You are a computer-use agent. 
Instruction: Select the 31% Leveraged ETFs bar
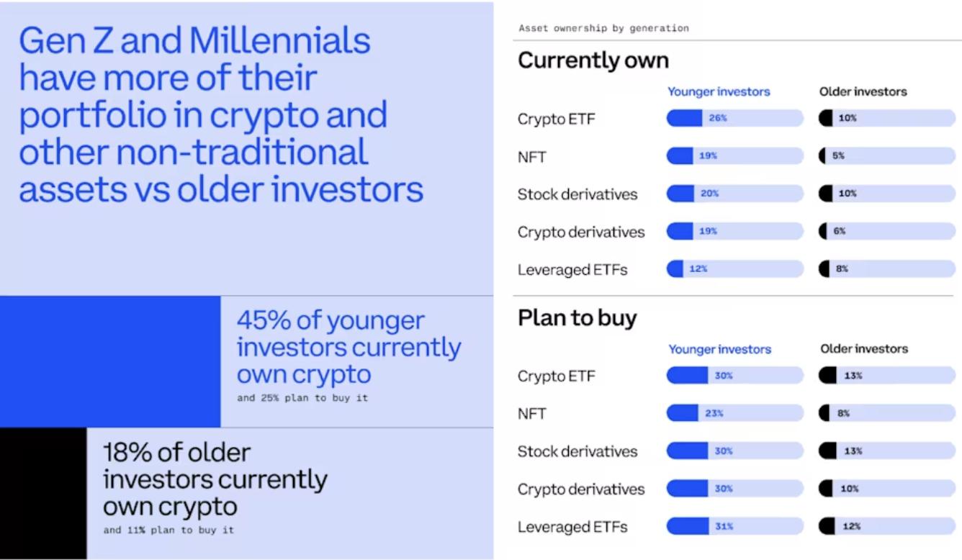[734, 526]
